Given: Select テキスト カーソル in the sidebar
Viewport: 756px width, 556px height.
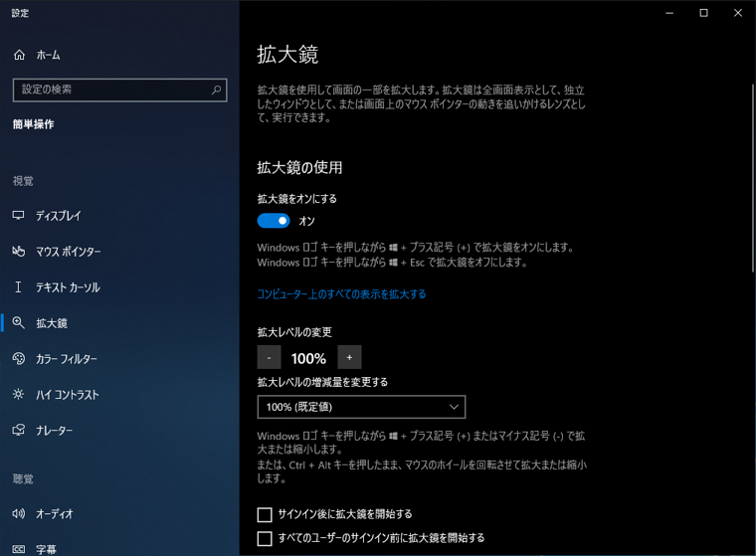Looking at the screenshot, I should (119, 287).
